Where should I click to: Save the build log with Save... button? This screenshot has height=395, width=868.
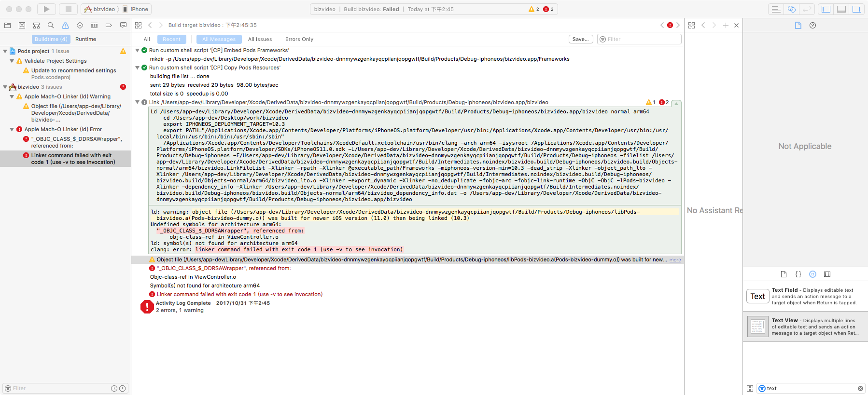pyautogui.click(x=581, y=39)
